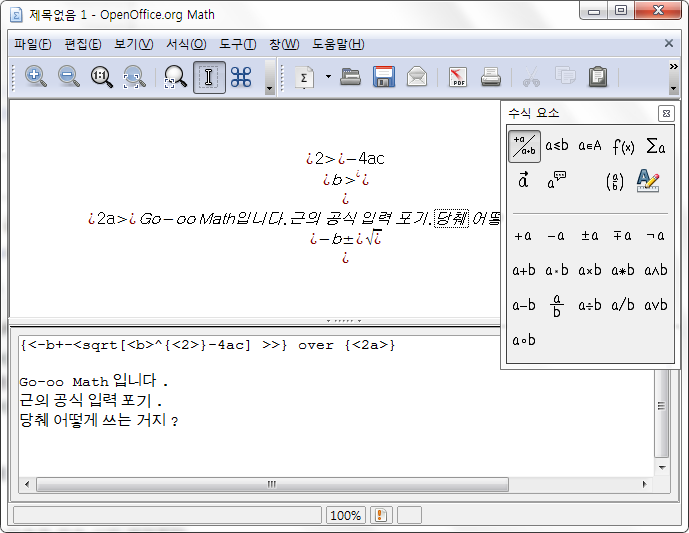The height and width of the screenshot is (533, 689).
Task: Select the Brackets category (a/b)
Action: 615,181
